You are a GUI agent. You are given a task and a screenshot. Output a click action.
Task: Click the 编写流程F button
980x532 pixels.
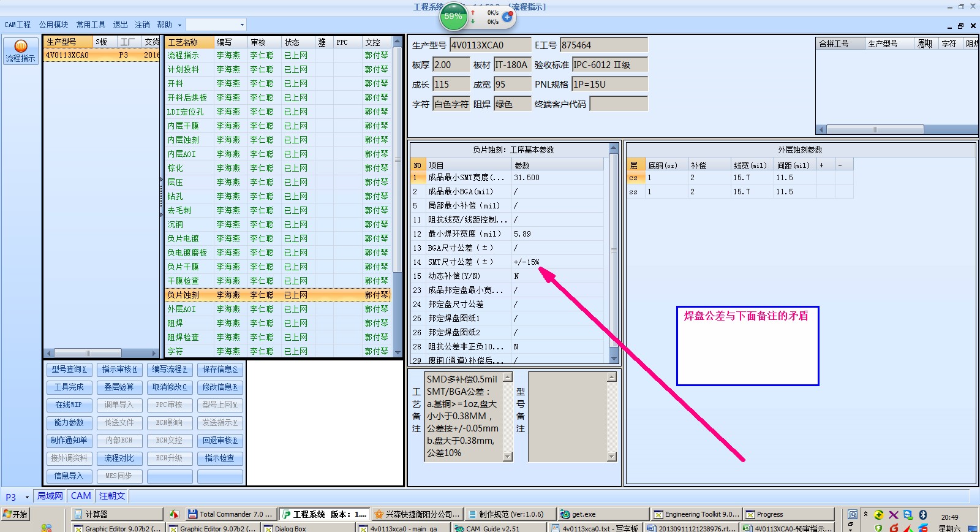click(170, 369)
